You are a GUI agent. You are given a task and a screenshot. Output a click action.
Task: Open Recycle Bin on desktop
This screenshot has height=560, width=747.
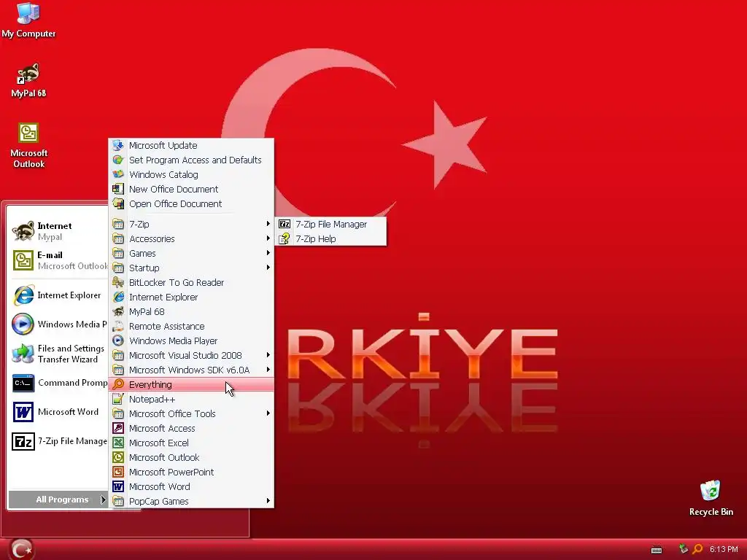711,498
